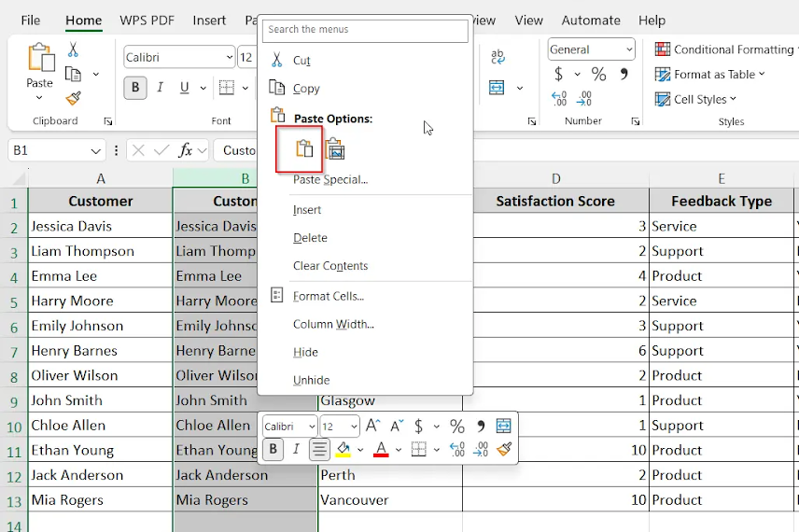
Task: Select cell containing Vancouver
Action: (x=390, y=500)
